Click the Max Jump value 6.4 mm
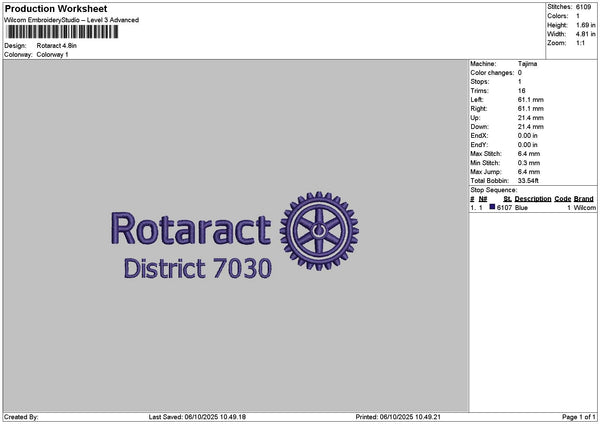The width and height of the screenshot is (600, 424). pyautogui.click(x=529, y=172)
